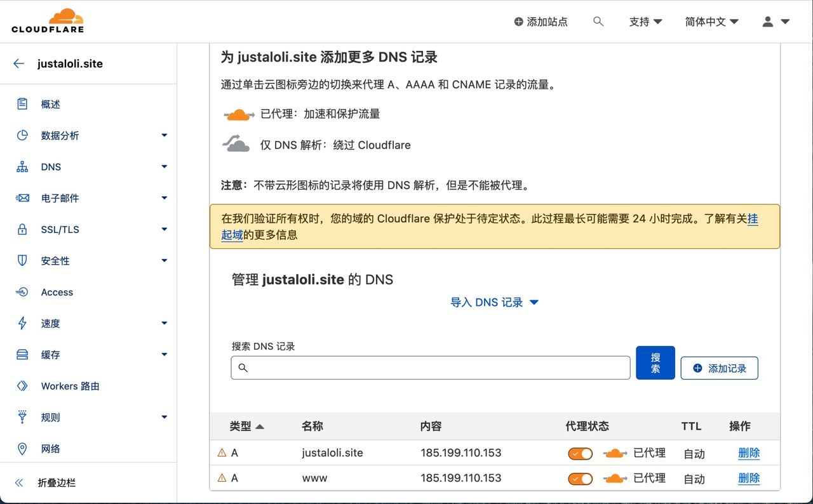This screenshot has width=813, height=504.
Task: Delete the www A record
Action: click(749, 479)
